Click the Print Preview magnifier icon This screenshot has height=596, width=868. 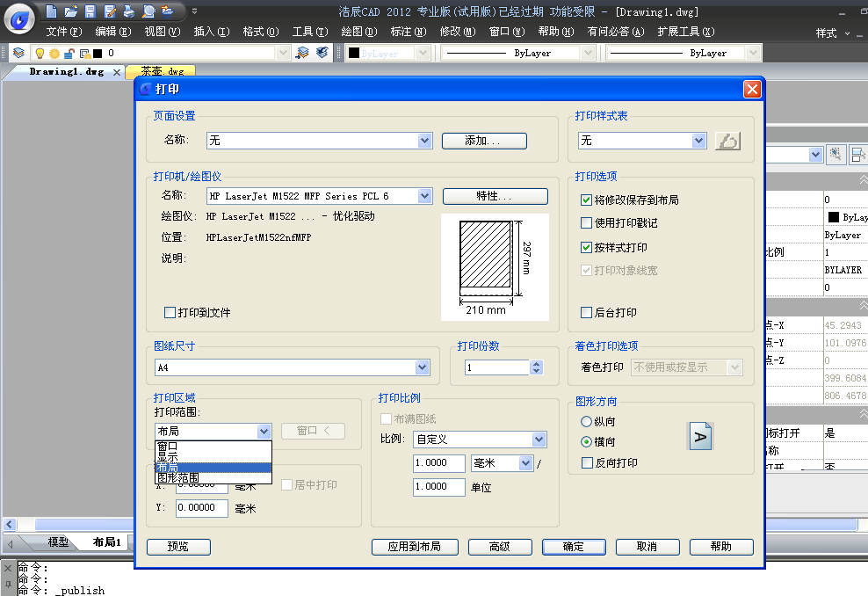[x=148, y=11]
